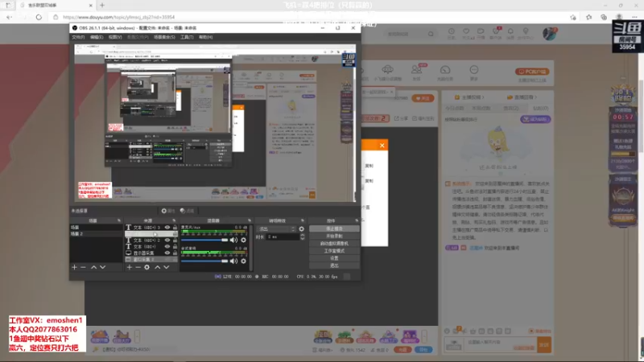Pop out the Scenes dock panel
644x362 pixels.
(x=119, y=220)
